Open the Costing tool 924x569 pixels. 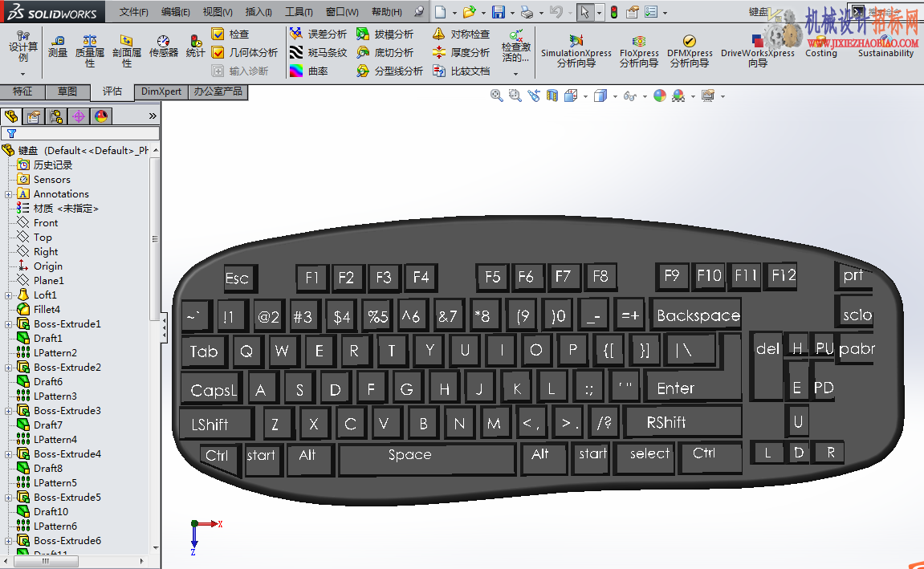click(x=821, y=47)
